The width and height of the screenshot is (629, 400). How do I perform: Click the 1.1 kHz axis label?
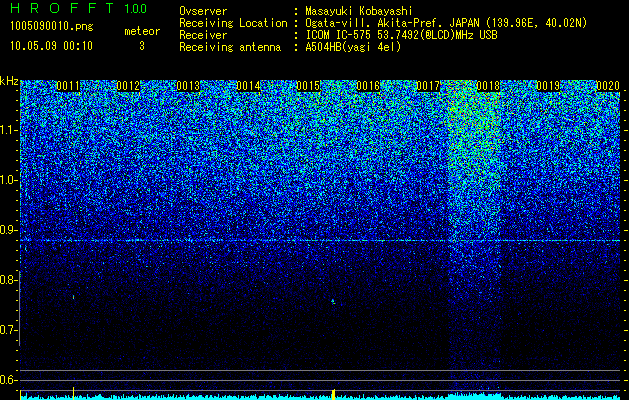tap(9, 130)
